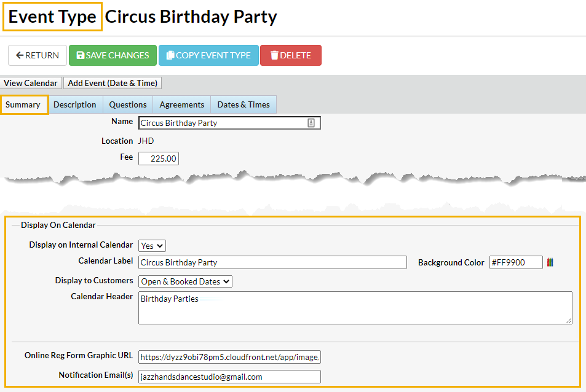Delete the Circus Birthday Party event type
The height and width of the screenshot is (392, 586).
click(x=290, y=55)
